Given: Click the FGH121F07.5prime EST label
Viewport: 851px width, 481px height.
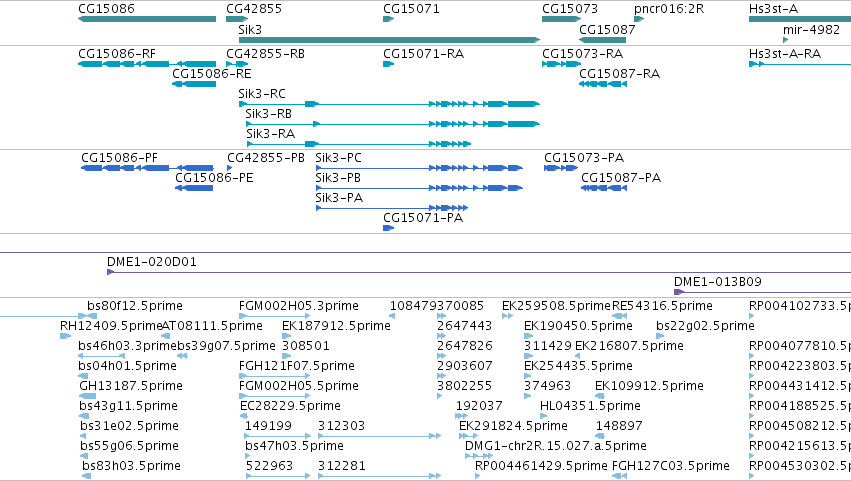Looking at the screenshot, I should [296, 366].
